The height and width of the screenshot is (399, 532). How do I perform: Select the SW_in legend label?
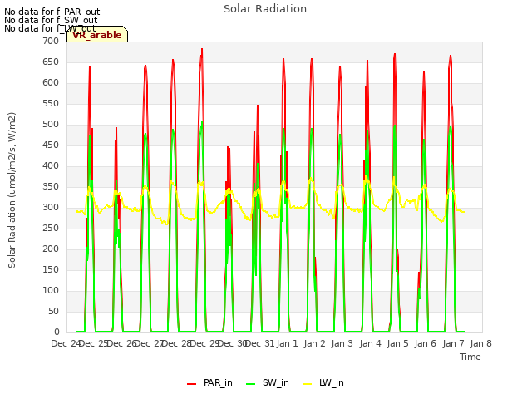(x=275, y=382)
